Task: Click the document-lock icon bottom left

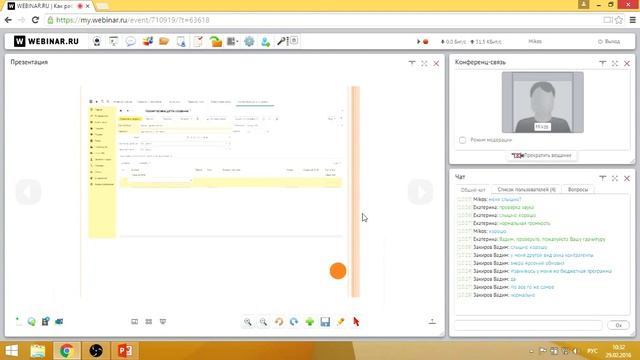Action: pos(45,322)
